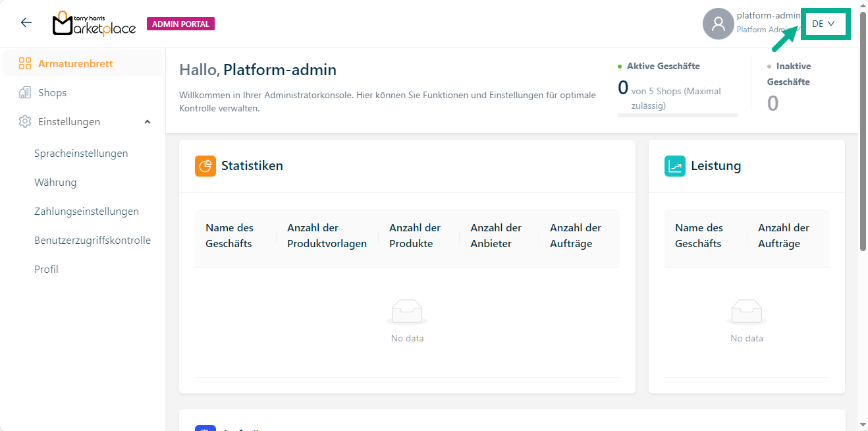Select Währung from the sidebar

point(55,183)
